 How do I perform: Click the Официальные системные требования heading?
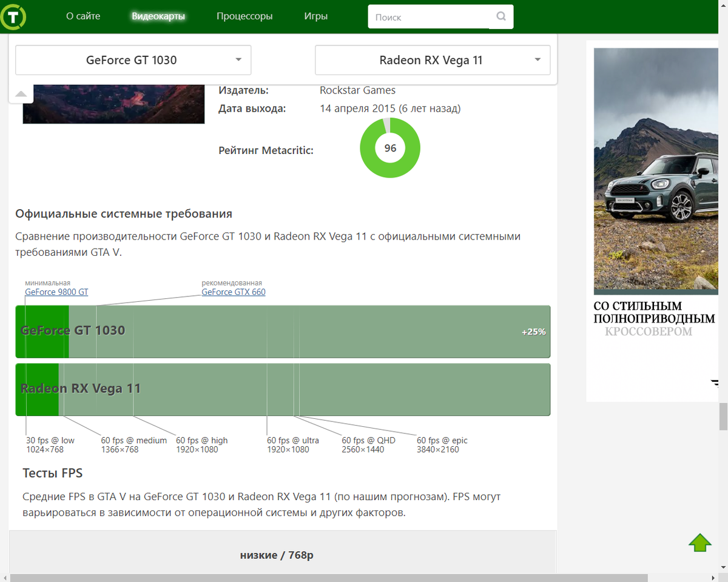[x=124, y=214]
